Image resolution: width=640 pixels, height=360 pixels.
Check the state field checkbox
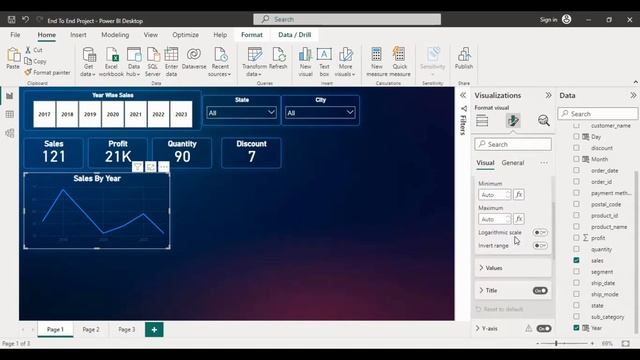click(x=576, y=305)
